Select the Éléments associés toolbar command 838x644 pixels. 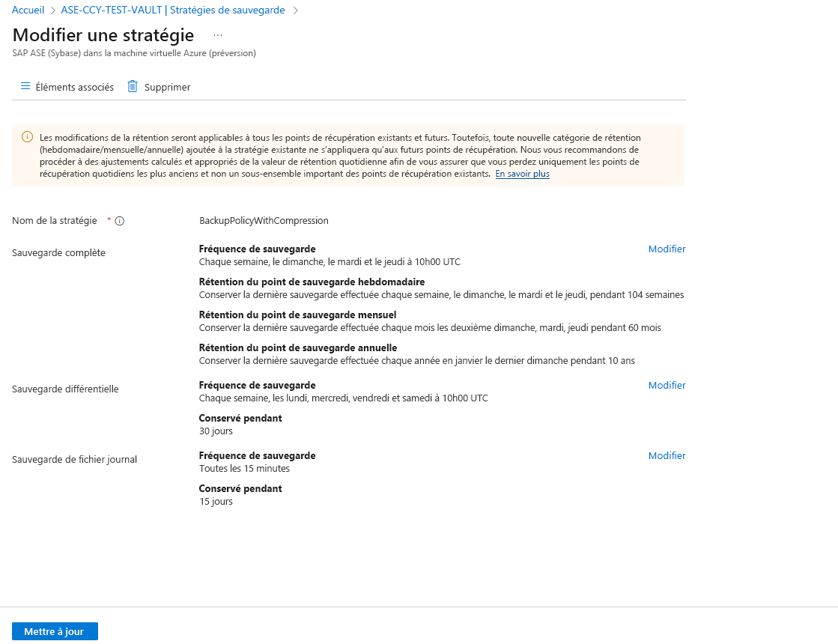click(74, 87)
